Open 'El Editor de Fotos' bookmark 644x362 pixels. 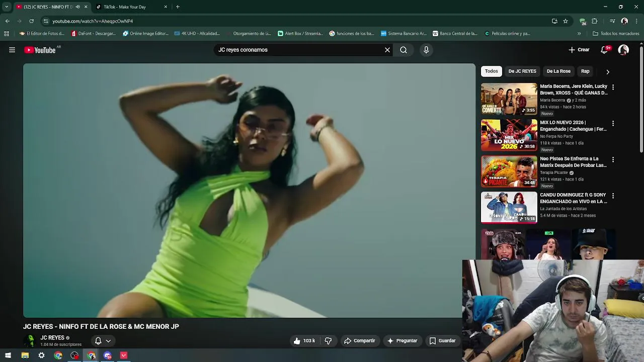pyautogui.click(x=42, y=34)
